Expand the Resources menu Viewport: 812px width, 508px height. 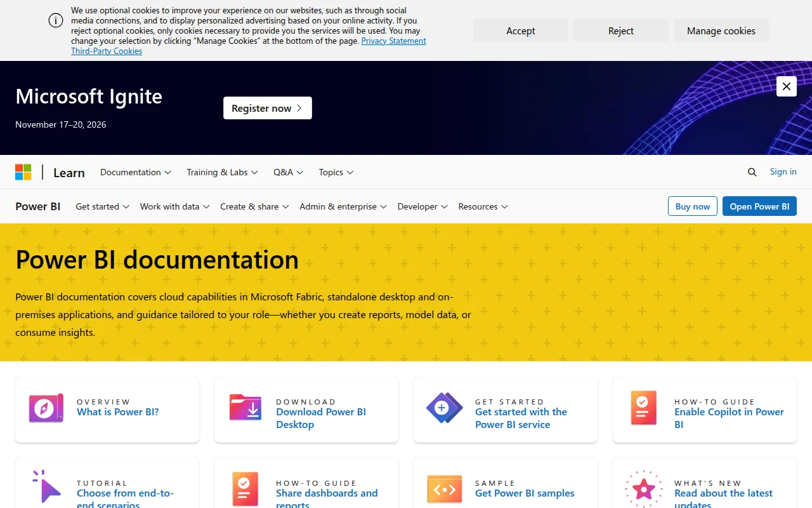point(483,206)
